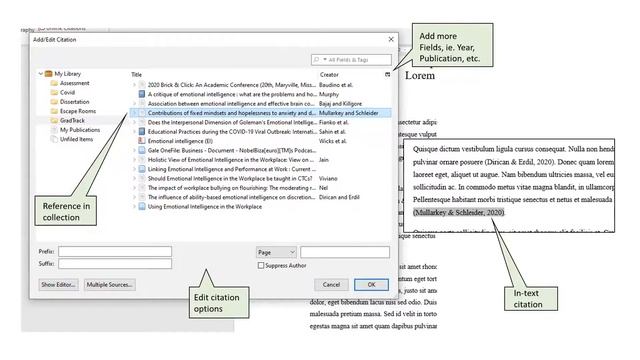Select the Holistic View of Emotional Intelligence title

point(231,160)
